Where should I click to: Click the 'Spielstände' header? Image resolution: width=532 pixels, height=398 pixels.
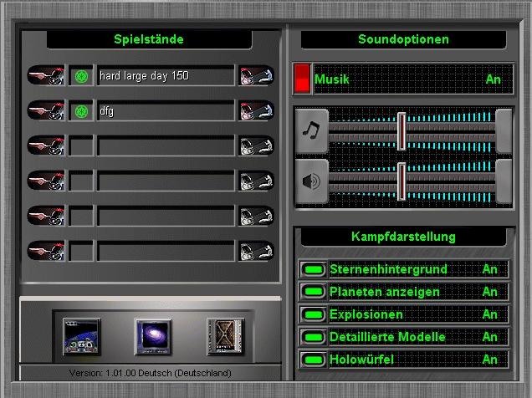pyautogui.click(x=149, y=39)
